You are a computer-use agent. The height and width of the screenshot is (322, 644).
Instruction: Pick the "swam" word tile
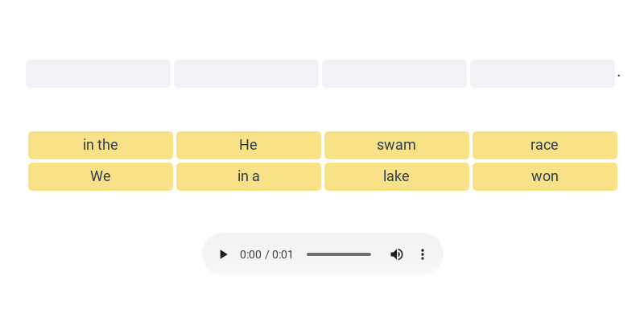click(396, 145)
